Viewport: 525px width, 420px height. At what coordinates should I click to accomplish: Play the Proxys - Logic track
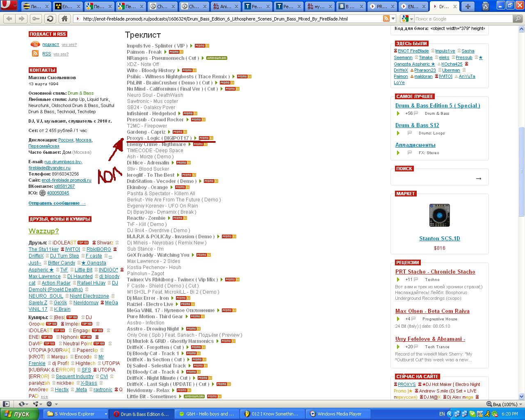[x=196, y=138]
